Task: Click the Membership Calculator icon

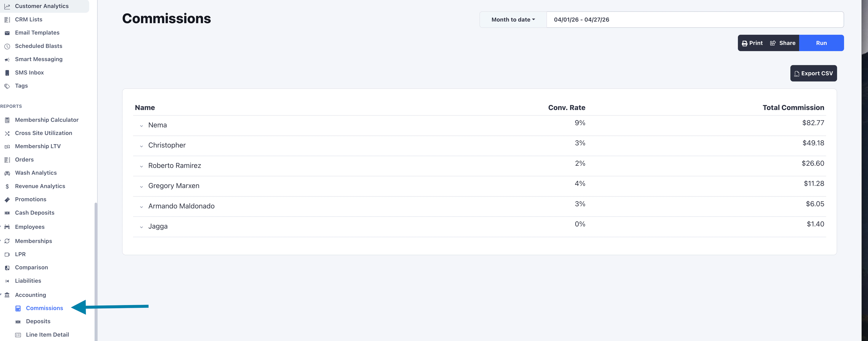Action: (x=7, y=120)
